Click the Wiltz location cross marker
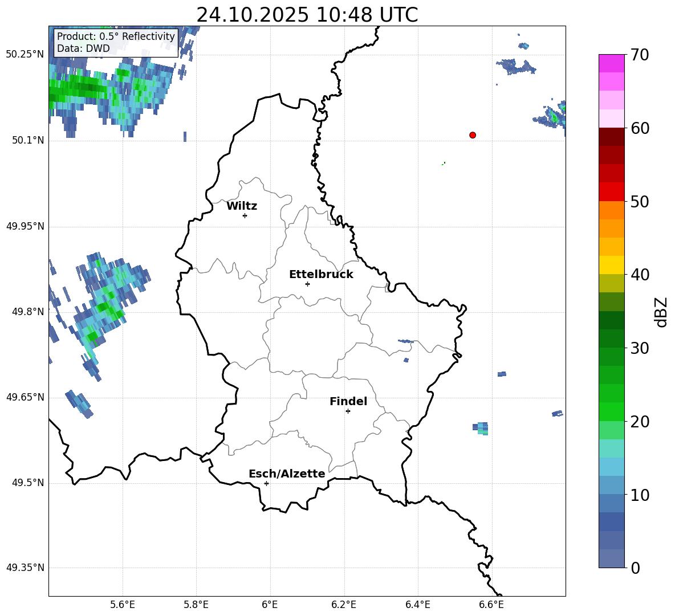Image resolution: width=675 pixels, height=616 pixels. pyautogui.click(x=245, y=215)
